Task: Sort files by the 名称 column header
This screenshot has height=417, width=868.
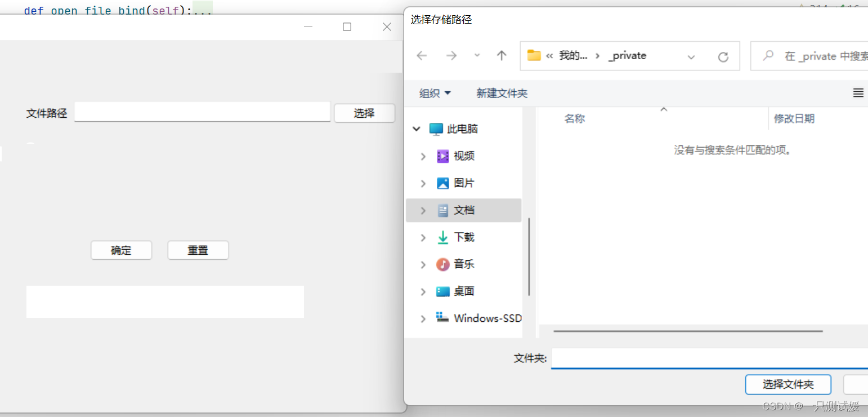Action: (575, 118)
